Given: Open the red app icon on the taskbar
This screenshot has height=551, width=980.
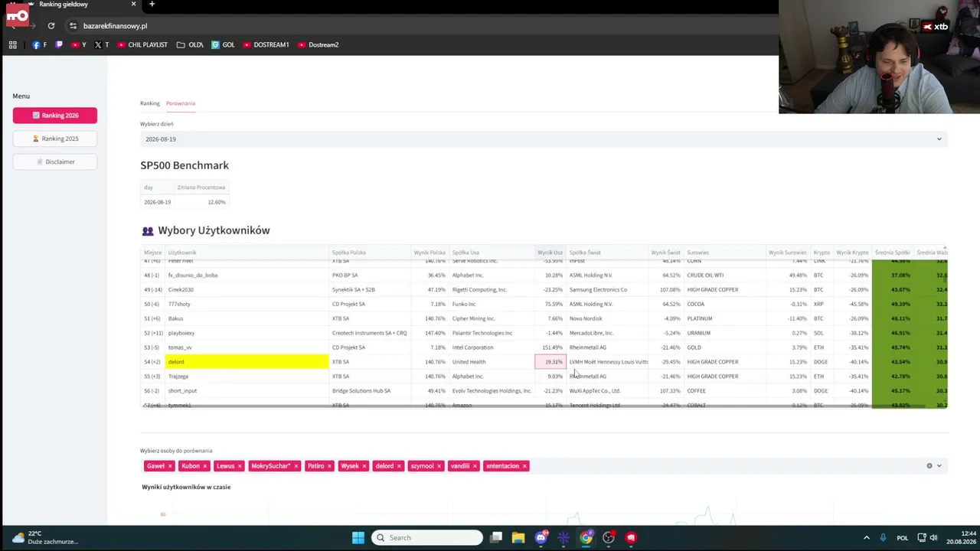Looking at the screenshot, I should [631, 537].
